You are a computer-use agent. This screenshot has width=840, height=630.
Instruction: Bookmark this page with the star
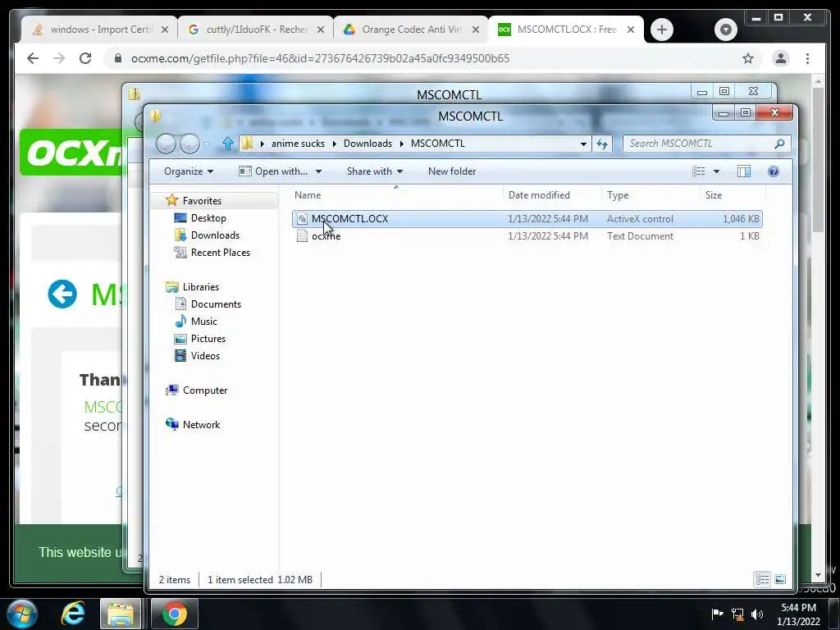pyautogui.click(x=748, y=58)
